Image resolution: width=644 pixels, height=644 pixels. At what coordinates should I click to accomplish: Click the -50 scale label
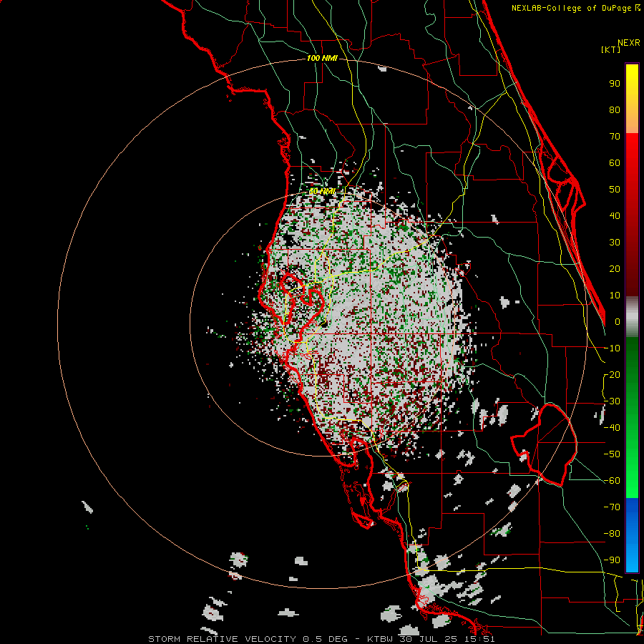coord(612,454)
